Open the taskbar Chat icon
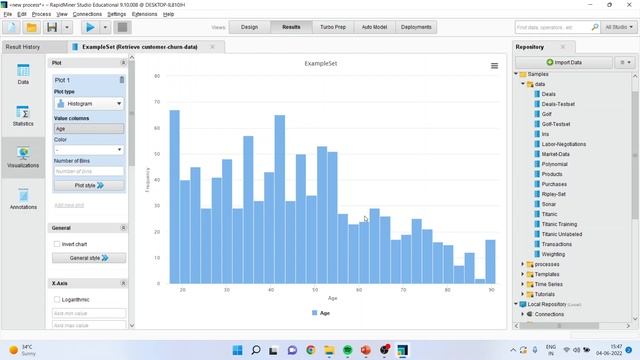 [292, 350]
